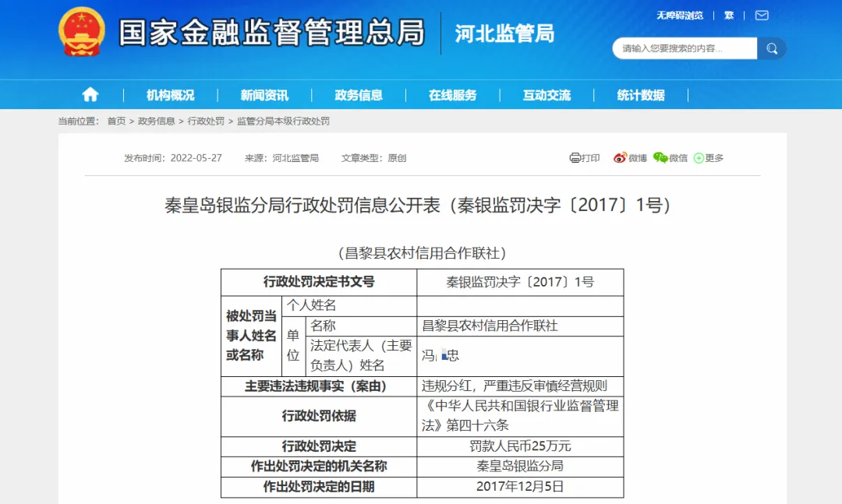The width and height of the screenshot is (842, 504).
Task: Open the envelope mail icon top right
Action: 761,15
